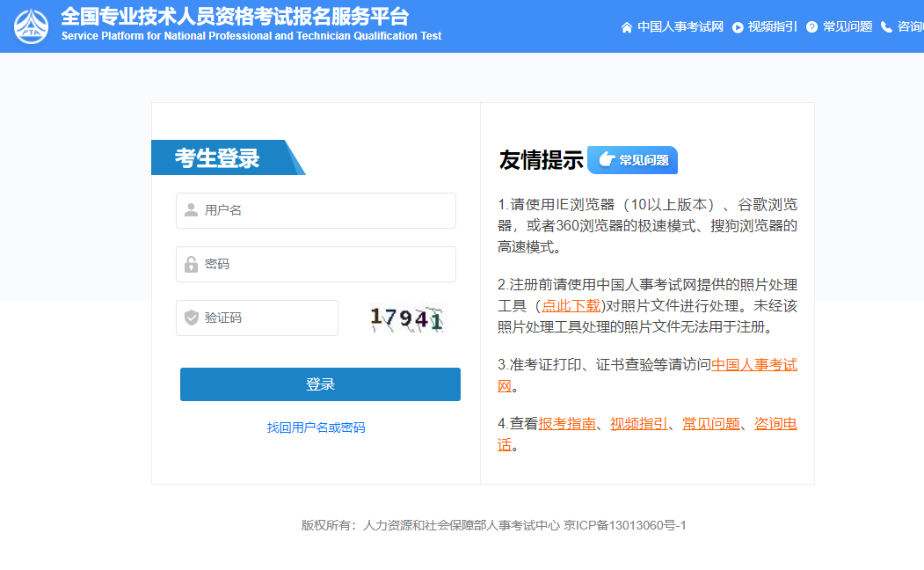Open the 中国人事考试网 link in tip 3
The height and width of the screenshot is (570, 924).
click(754, 365)
